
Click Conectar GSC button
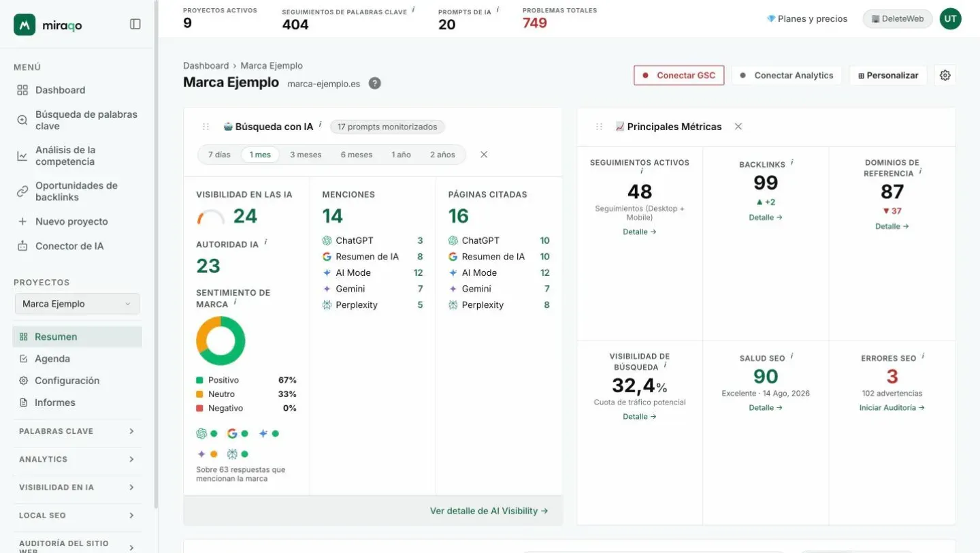click(679, 75)
